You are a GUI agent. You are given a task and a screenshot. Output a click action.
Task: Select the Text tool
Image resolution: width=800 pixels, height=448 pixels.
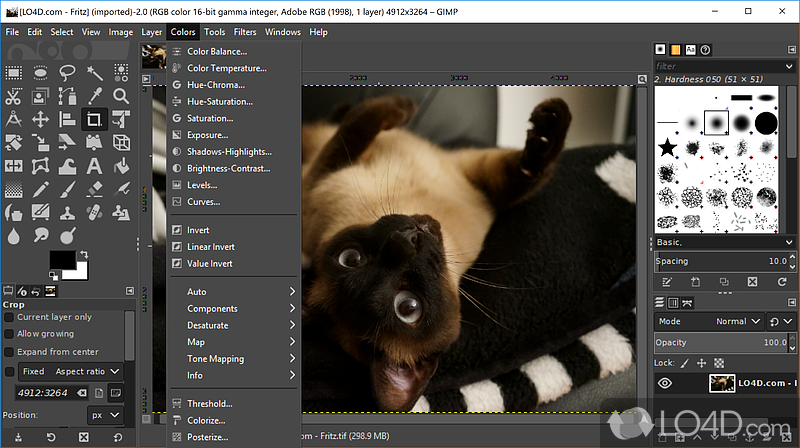(x=94, y=166)
